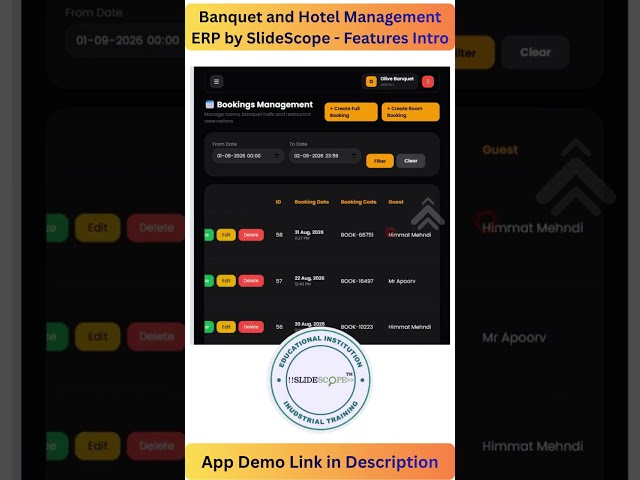Viewport: 640px width, 480px height.
Task: Edit booking ID 56
Action: [226, 327]
